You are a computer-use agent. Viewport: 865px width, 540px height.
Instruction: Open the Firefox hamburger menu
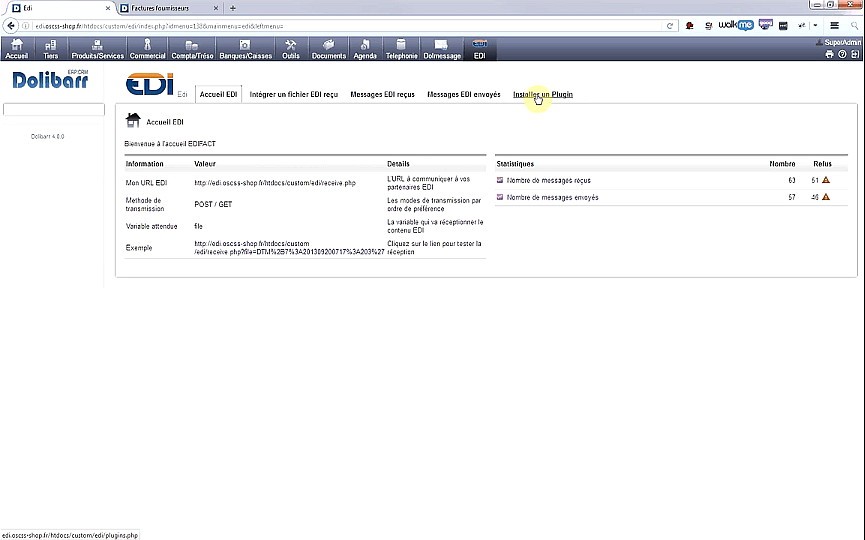click(835, 25)
